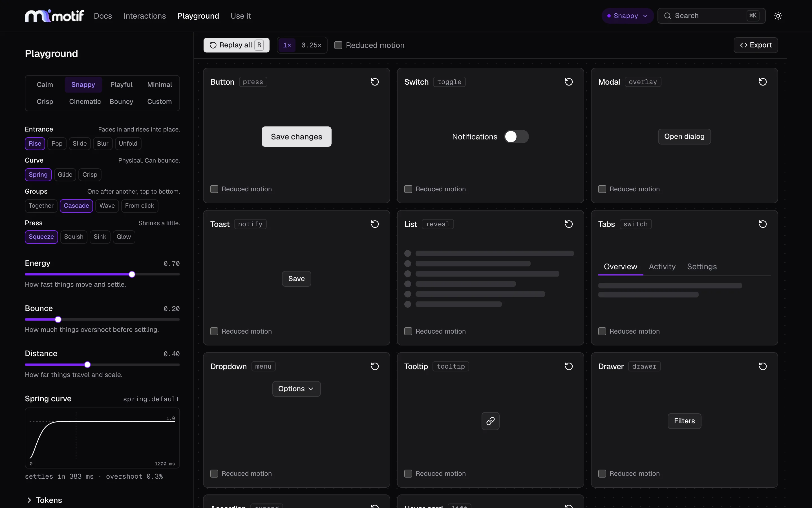Choose the Pop entrance option

[57, 143]
